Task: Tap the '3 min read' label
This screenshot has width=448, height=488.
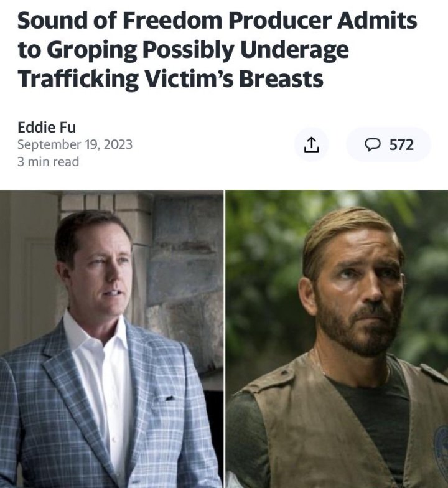Action: (49, 162)
